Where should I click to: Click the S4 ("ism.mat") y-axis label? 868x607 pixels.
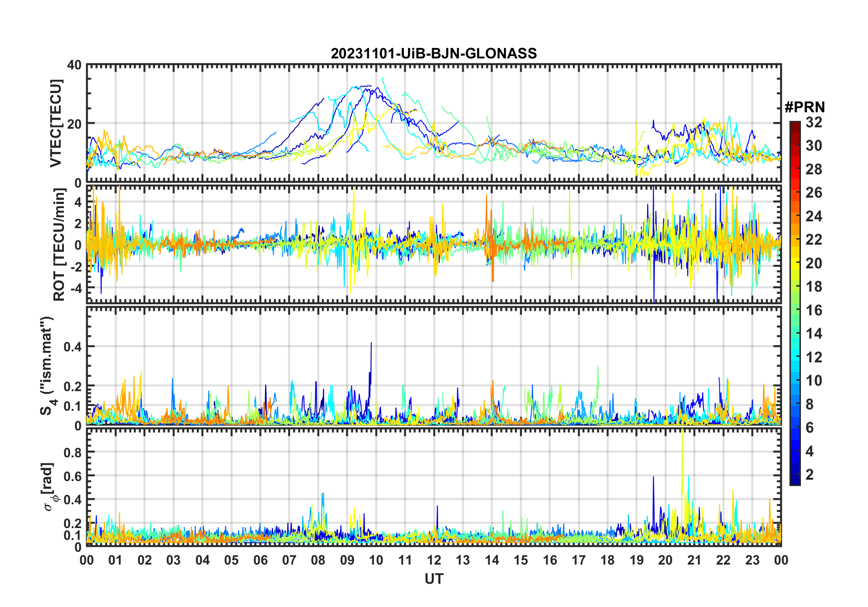(x=47, y=366)
